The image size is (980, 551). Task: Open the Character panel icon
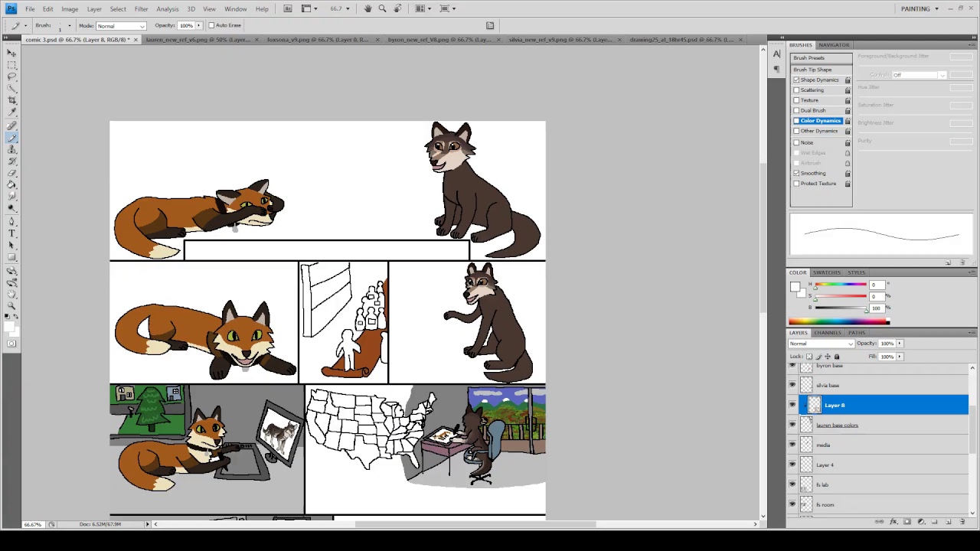[x=776, y=54]
